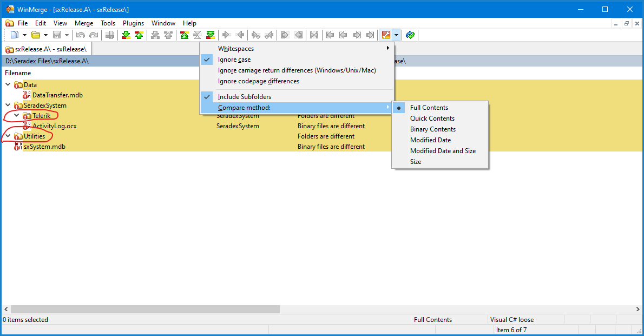The width and height of the screenshot is (644, 336).
Task: Click the Compare method menu entry
Action: pos(297,108)
